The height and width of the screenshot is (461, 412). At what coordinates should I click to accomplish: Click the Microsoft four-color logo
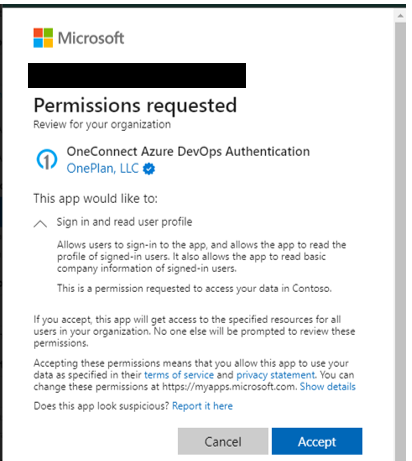point(43,38)
